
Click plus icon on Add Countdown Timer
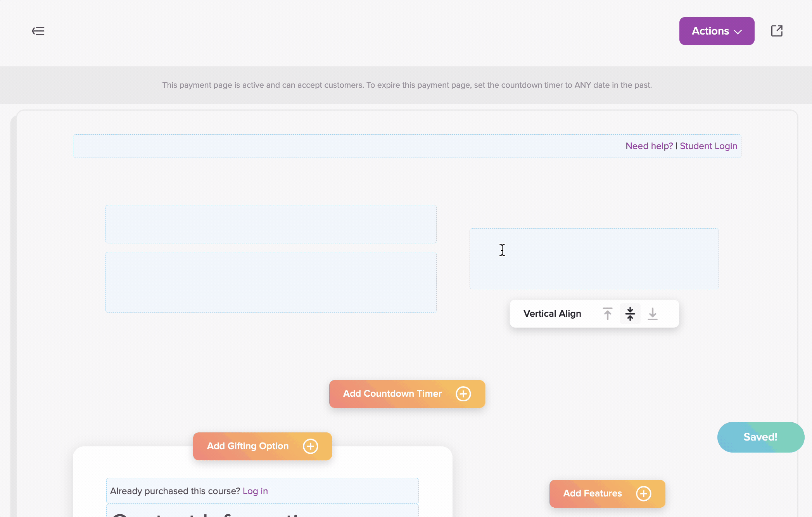(463, 394)
